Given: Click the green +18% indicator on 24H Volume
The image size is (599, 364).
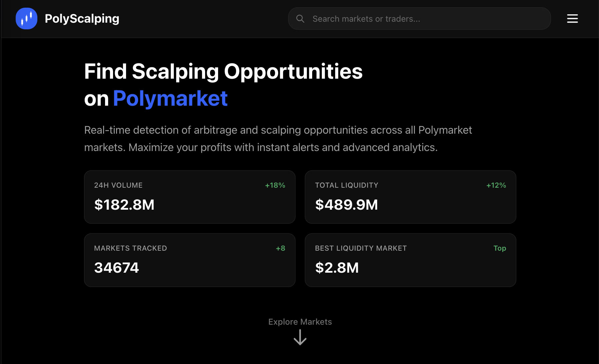Looking at the screenshot, I should (275, 185).
